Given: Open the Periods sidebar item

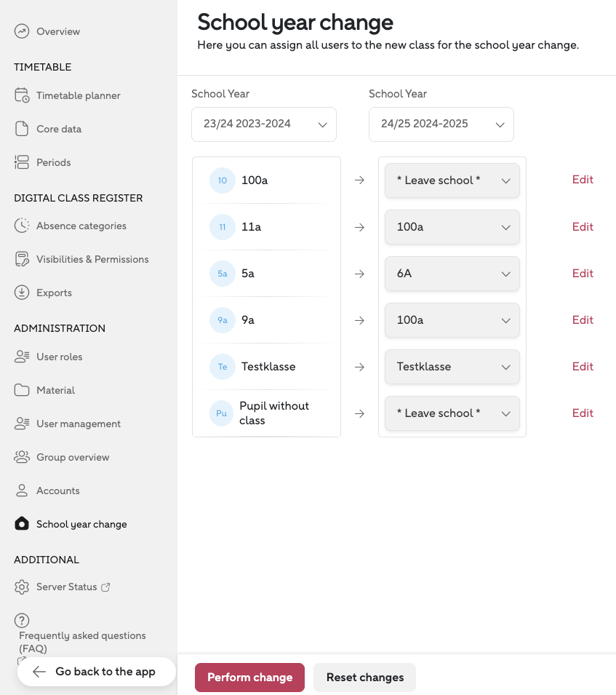Looking at the screenshot, I should (53, 162).
